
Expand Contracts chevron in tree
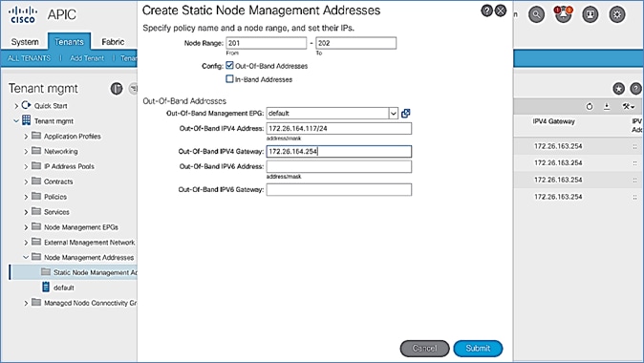(26, 181)
